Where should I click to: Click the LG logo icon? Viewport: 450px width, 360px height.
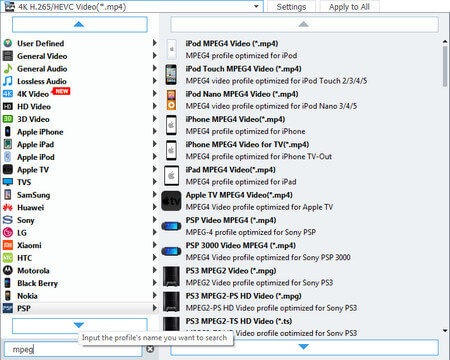point(8,232)
